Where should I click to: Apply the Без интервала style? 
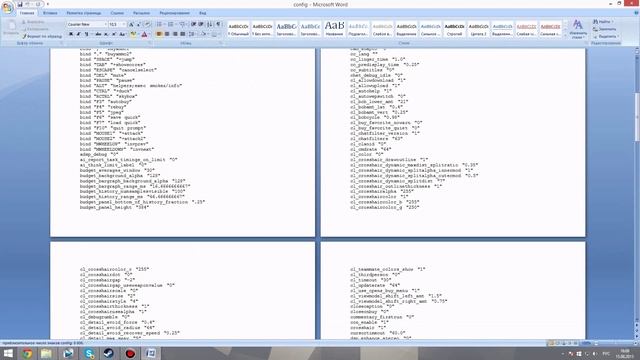click(x=262, y=29)
